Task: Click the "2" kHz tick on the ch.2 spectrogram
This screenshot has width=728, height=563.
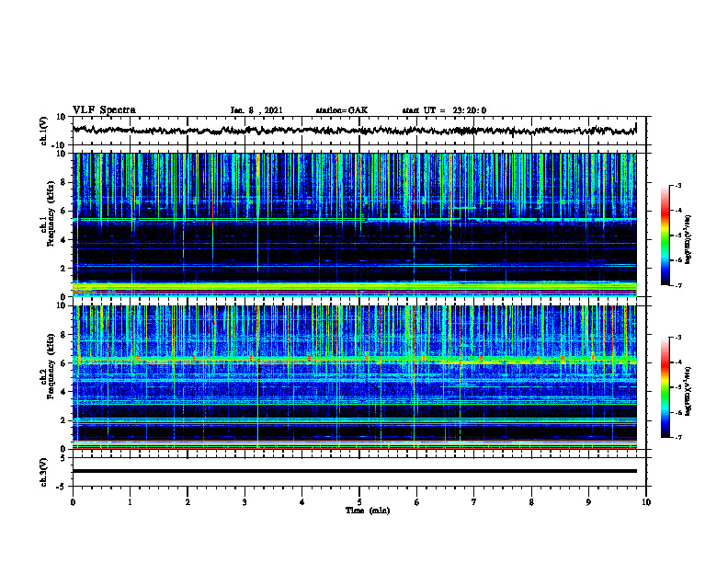Action: tap(63, 420)
